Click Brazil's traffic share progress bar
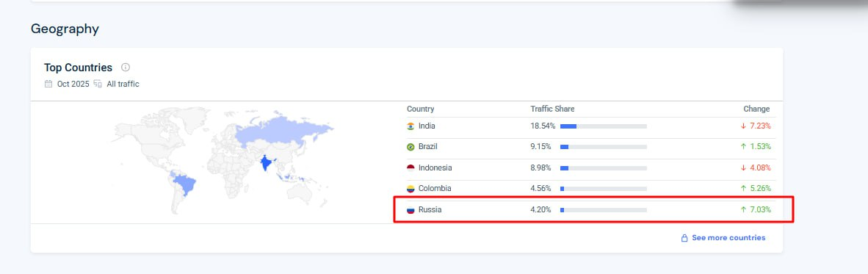The image size is (868, 274). click(604, 147)
